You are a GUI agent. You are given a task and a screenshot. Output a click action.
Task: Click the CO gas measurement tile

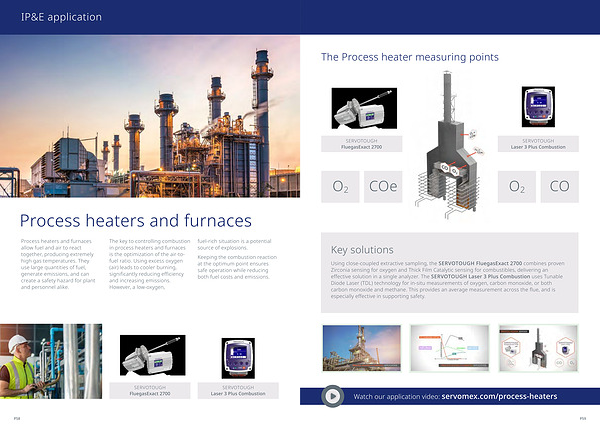558,186
